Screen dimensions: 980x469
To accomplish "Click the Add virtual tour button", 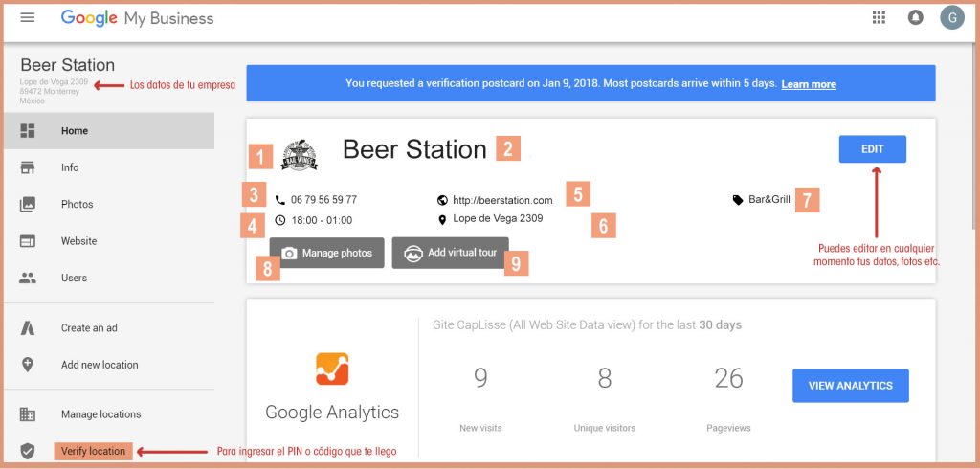I will 450,253.
